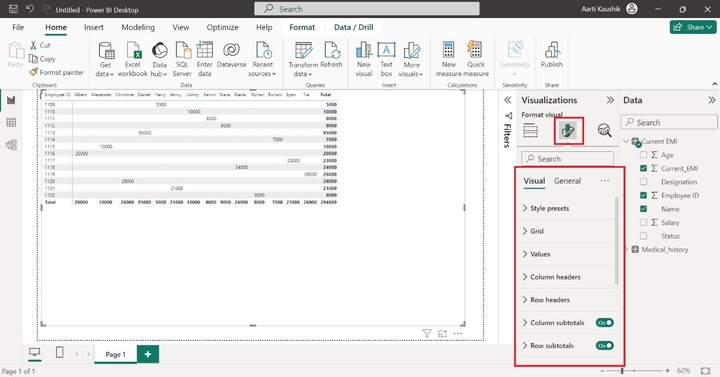Click the zoom slider handle
The height and width of the screenshot is (377, 720).
click(x=622, y=370)
